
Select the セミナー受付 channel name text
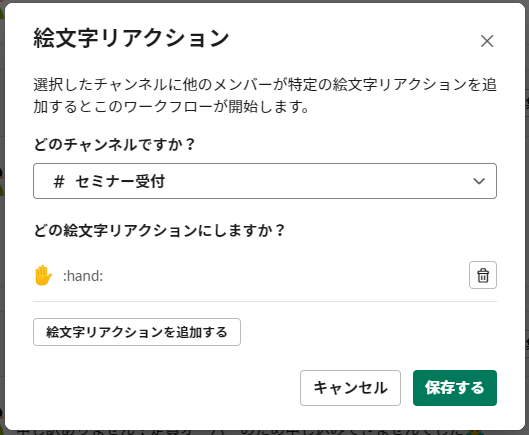[120, 181]
